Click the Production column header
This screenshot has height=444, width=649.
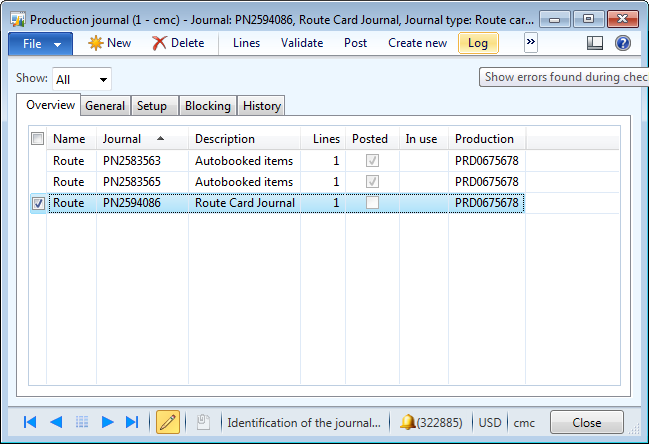[x=487, y=139]
